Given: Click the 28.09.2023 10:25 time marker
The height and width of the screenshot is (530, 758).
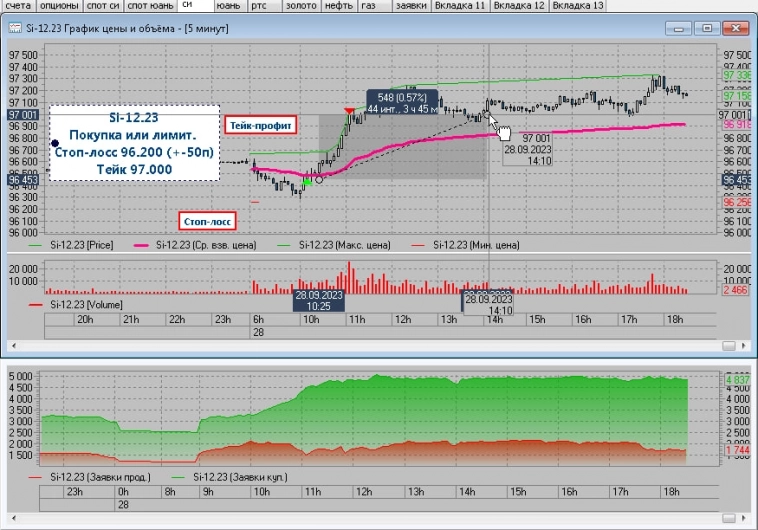Looking at the screenshot, I should [319, 301].
